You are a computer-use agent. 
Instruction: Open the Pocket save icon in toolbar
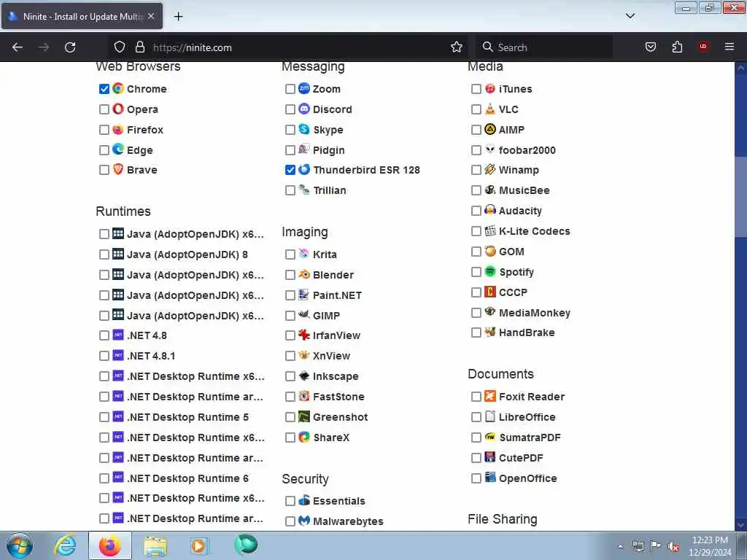[x=650, y=47]
